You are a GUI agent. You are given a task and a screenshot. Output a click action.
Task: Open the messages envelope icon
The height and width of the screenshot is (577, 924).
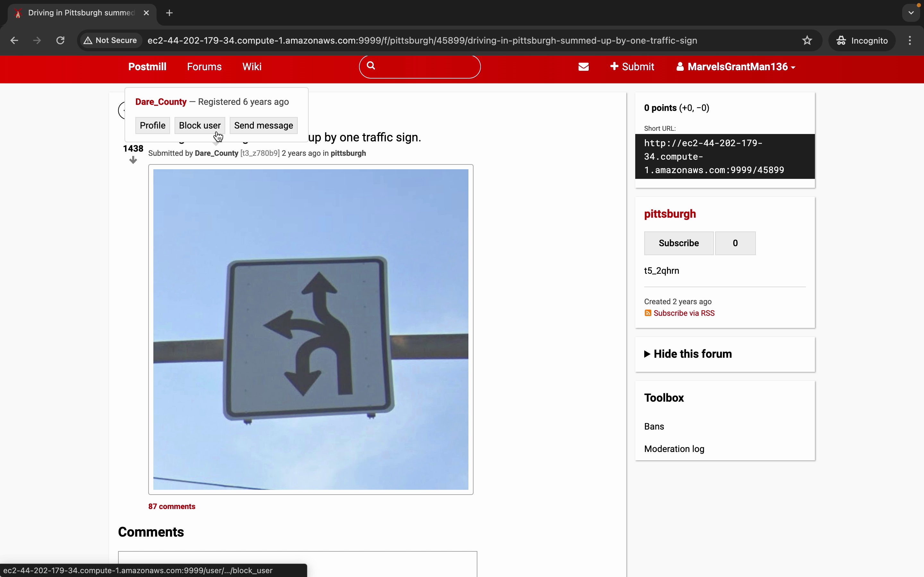[x=583, y=67]
